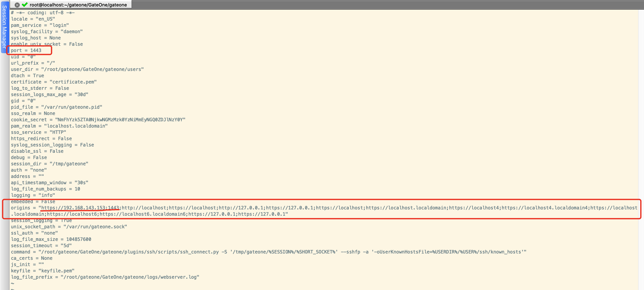The height and width of the screenshot is (290, 644).
Task: Click the https://192.168.143.153:1443 origin
Action: [x=80, y=208]
